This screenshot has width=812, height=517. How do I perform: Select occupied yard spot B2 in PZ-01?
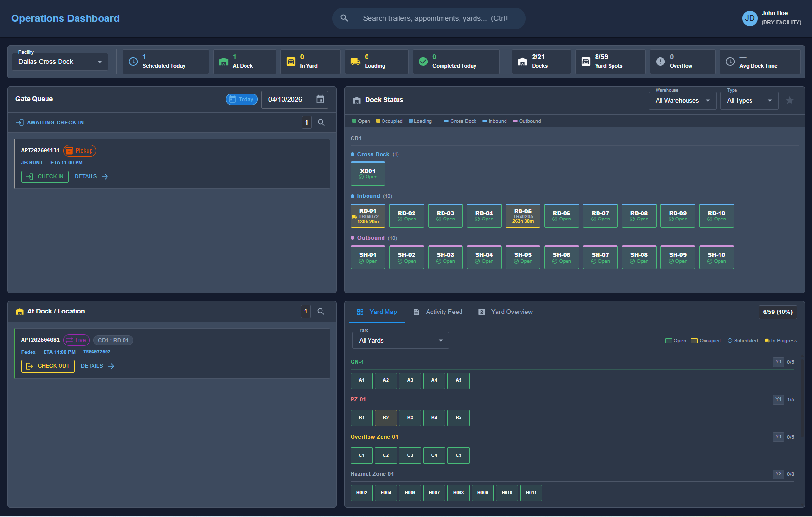coord(386,418)
